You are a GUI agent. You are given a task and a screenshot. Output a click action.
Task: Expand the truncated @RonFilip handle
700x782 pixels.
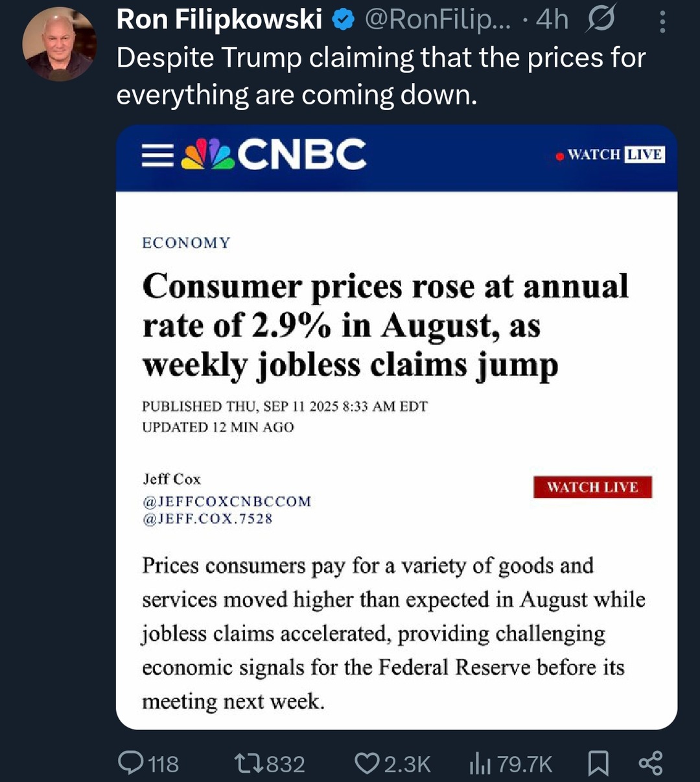coord(439,18)
